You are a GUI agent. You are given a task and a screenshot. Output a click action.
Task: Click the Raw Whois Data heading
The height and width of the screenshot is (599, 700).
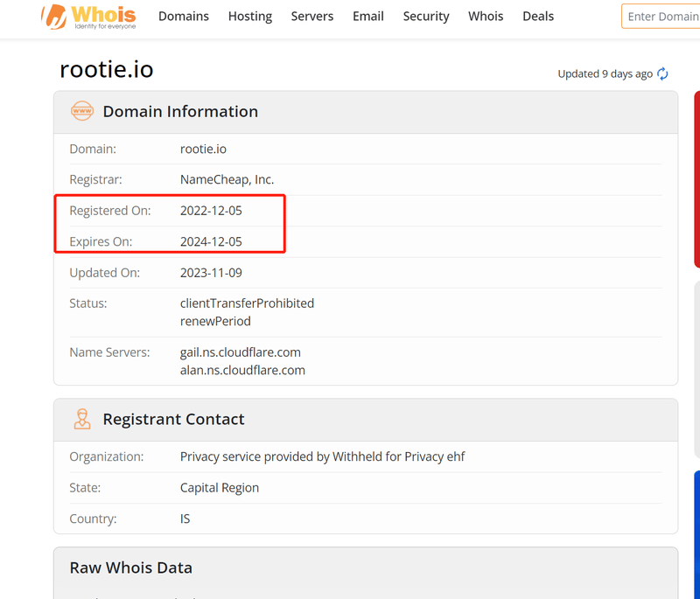coord(130,568)
